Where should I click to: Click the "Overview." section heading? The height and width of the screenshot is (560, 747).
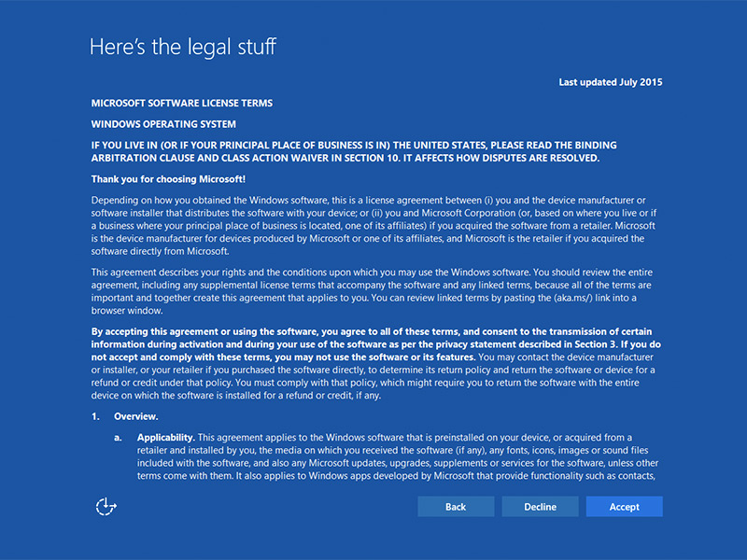[136, 415]
